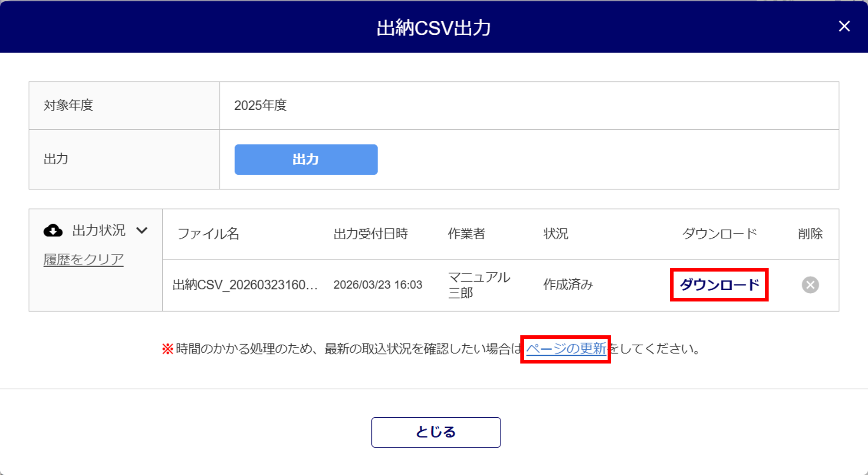Viewport: 868px width, 475px height.
Task: Click the とじる button
Action: pyautogui.click(x=436, y=432)
